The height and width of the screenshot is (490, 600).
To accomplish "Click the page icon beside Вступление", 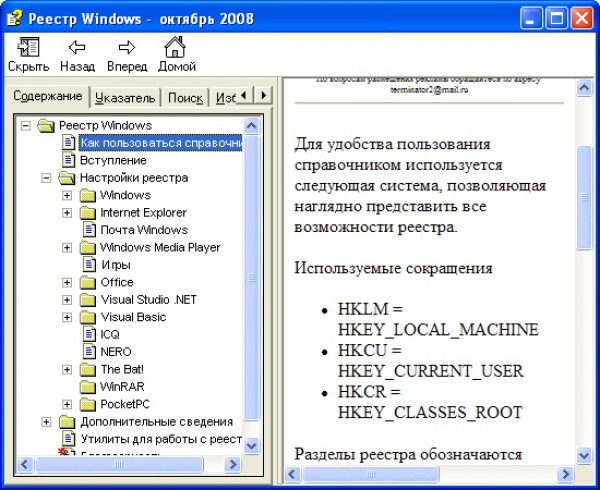I will [68, 160].
